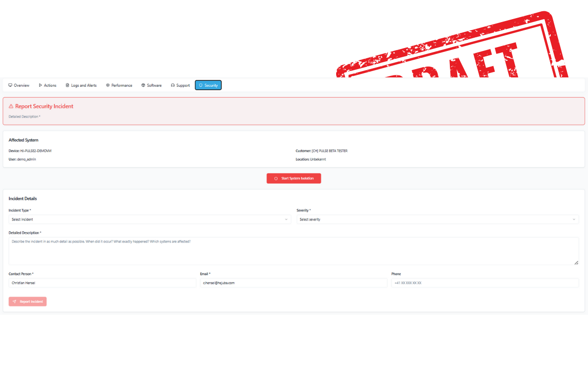The width and height of the screenshot is (588, 392).
Task: Select the Security tab
Action: (208, 85)
